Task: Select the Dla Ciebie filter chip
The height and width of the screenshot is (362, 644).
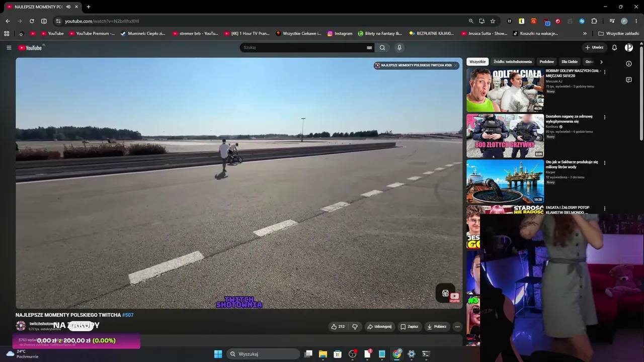Action: pos(570,62)
